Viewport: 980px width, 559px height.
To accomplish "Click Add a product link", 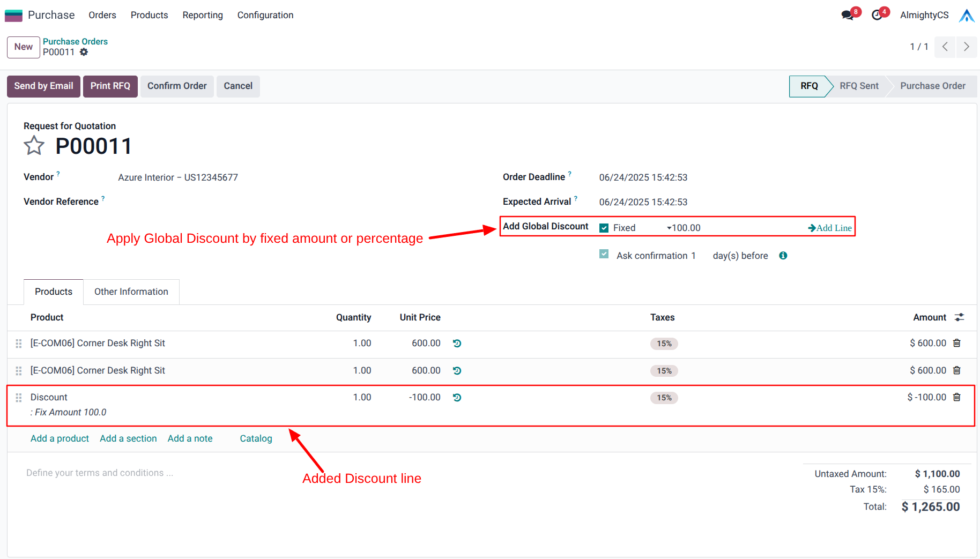I will pyautogui.click(x=60, y=438).
